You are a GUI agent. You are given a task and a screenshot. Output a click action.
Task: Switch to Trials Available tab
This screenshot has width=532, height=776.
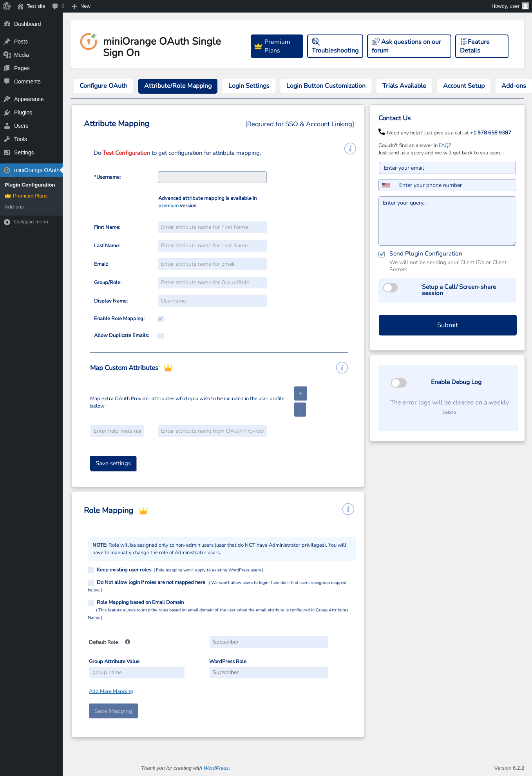(404, 86)
